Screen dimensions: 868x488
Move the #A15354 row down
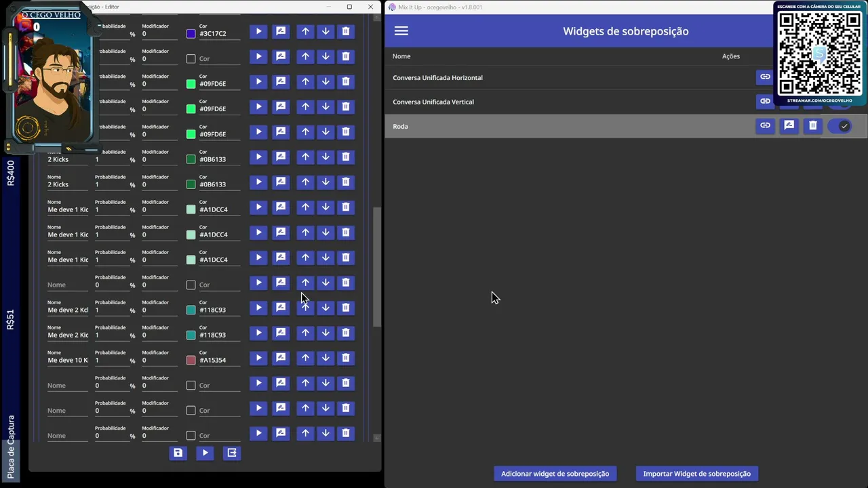[x=325, y=358]
